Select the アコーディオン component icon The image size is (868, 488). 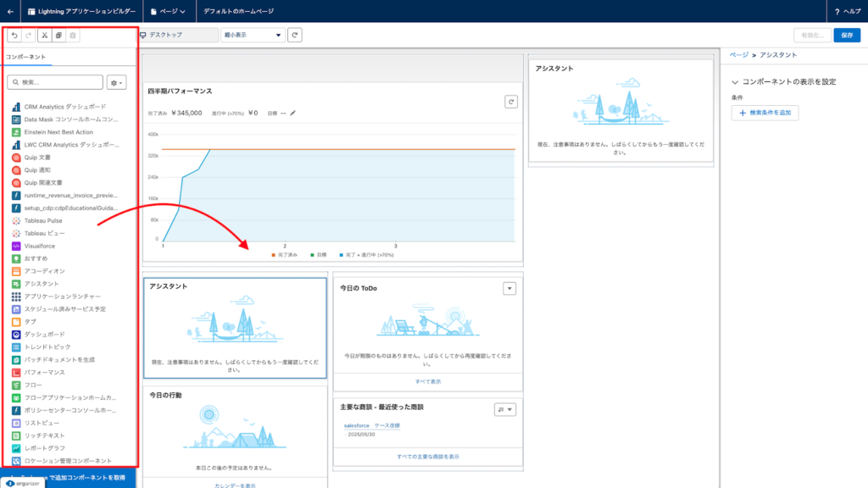16,271
